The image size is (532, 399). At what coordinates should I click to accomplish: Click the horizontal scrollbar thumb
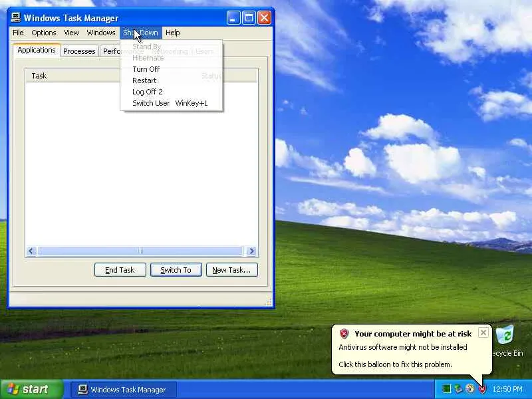point(140,251)
